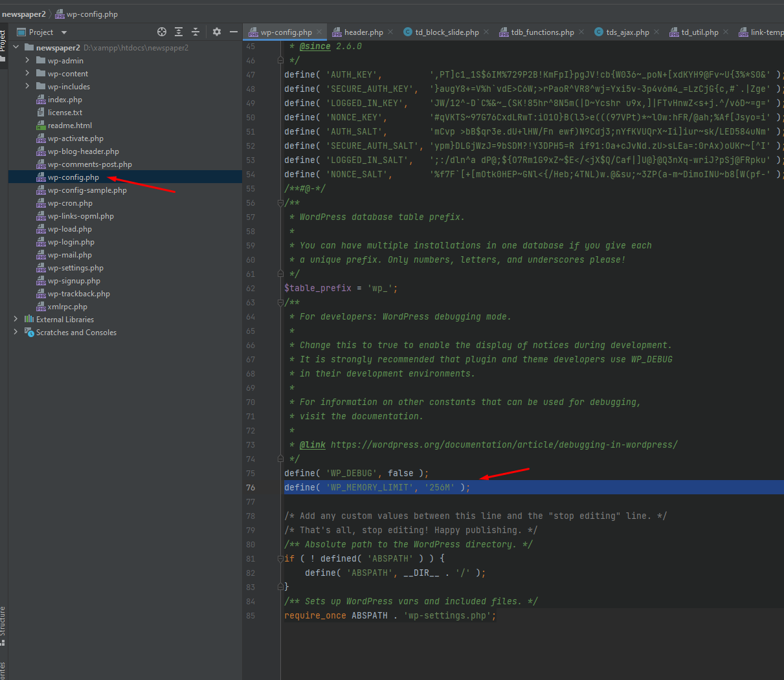Open the WordPress debugging documentation URL
784x680 pixels.
[504, 444]
